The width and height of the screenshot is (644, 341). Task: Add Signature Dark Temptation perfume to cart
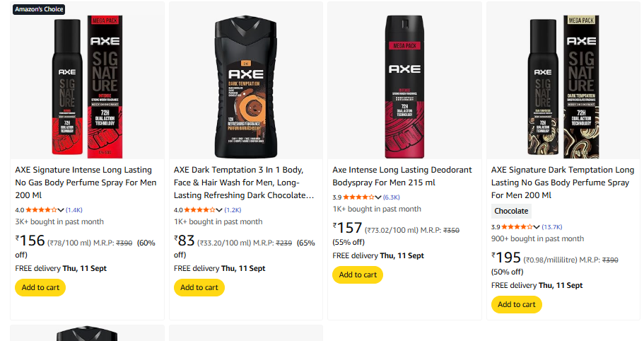[x=517, y=304]
